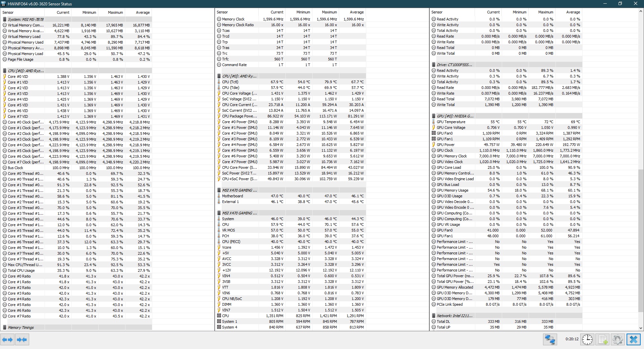Screen dimensions: 644x349
Task: Select the GPU Video Engine Load row
Action: coord(506,179)
